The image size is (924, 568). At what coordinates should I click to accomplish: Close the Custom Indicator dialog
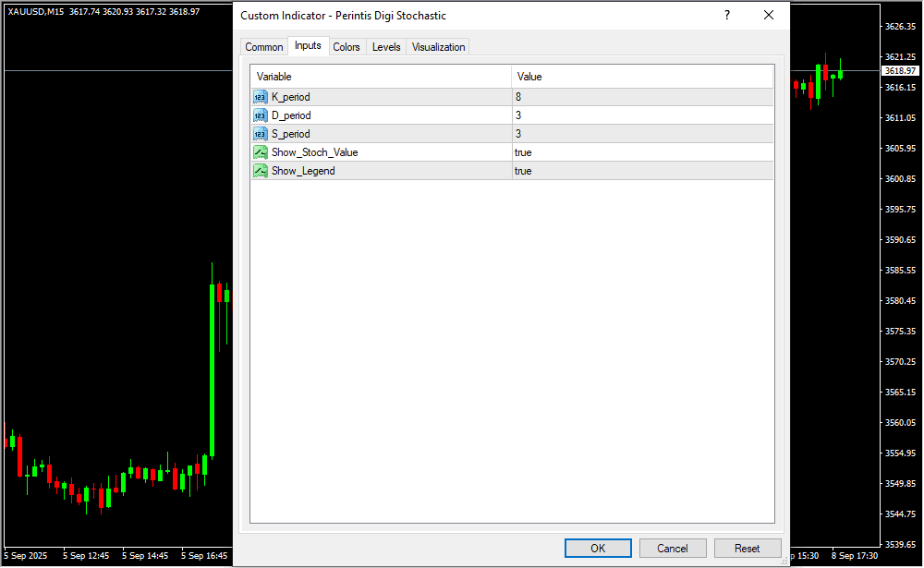click(768, 16)
